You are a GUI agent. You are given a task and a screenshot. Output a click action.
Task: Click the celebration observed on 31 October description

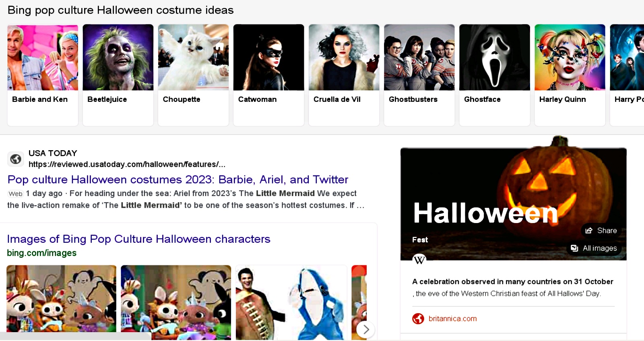pos(512,287)
